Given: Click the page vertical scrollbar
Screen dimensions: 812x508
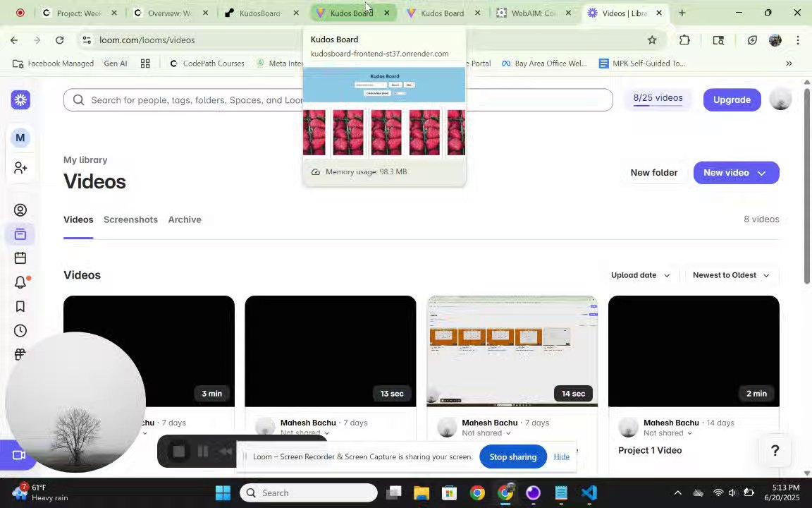Looking at the screenshot, I should point(807,186).
